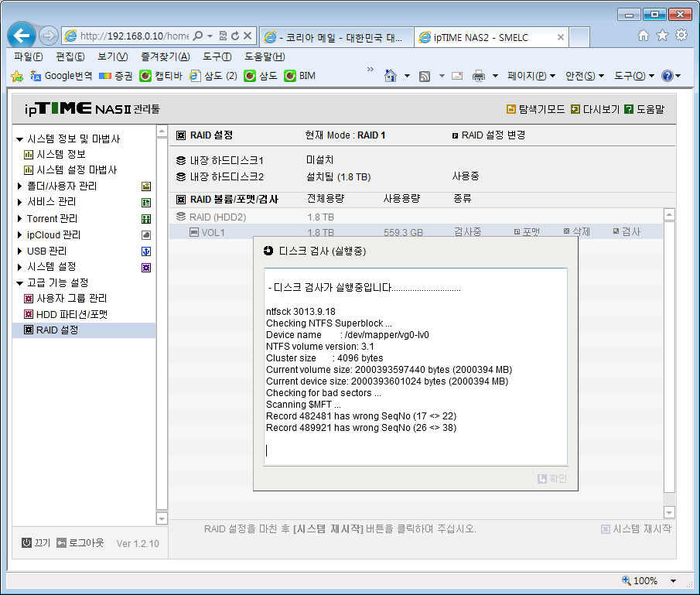
Task: Open the 즐겨찾기(A) menu
Action: [x=166, y=56]
